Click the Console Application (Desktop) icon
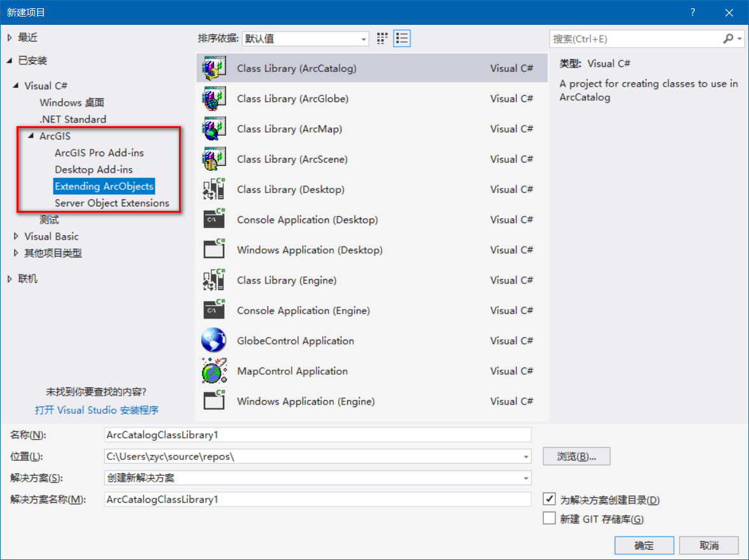Viewport: 749px width, 560px height. point(213,219)
